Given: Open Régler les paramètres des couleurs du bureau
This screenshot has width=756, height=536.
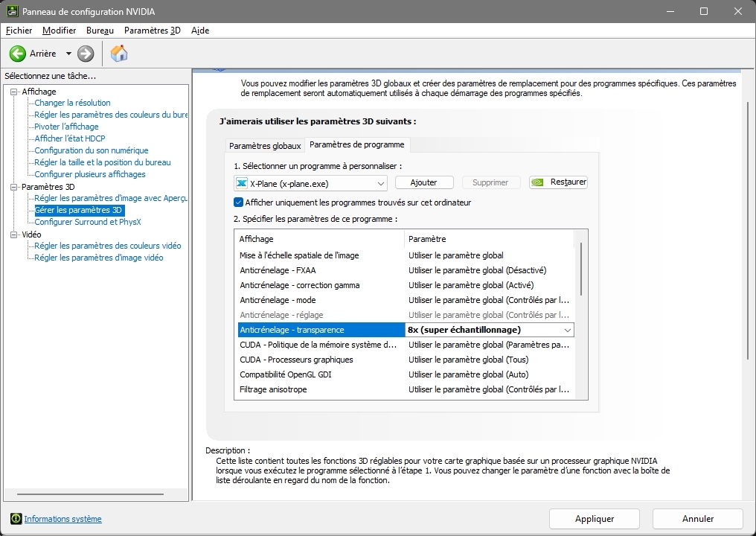Looking at the screenshot, I should [x=111, y=115].
